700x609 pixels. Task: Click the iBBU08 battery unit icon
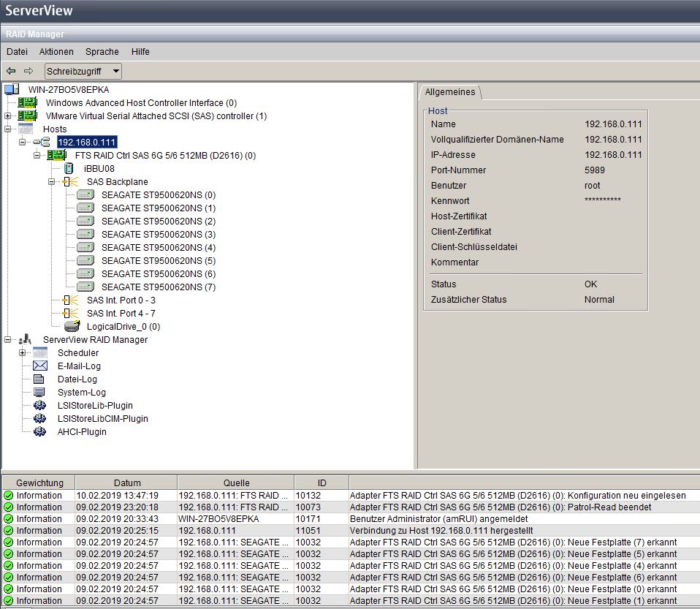pos(69,169)
